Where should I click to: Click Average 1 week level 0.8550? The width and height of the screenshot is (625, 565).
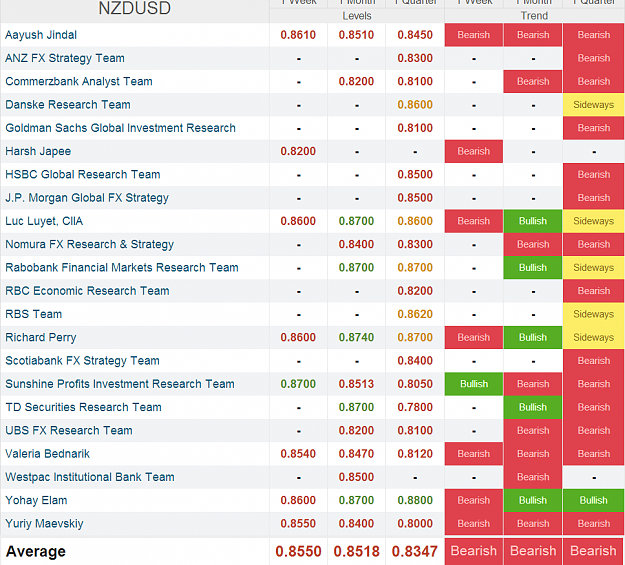(x=298, y=551)
